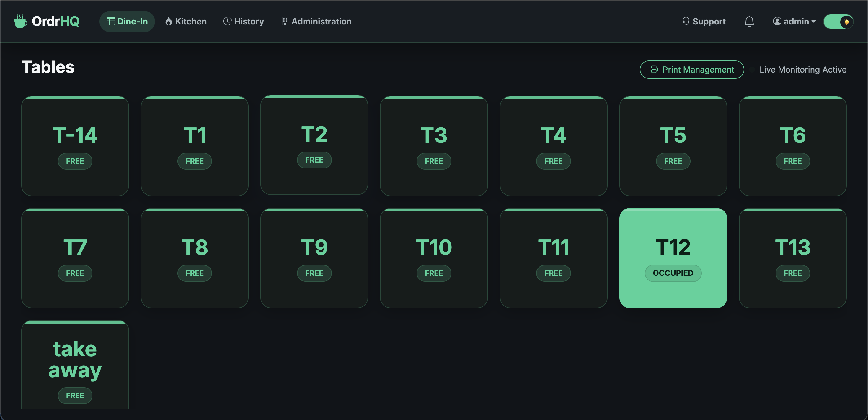
Task: Click the OCCUPIED badge on T12
Action: [x=673, y=273]
